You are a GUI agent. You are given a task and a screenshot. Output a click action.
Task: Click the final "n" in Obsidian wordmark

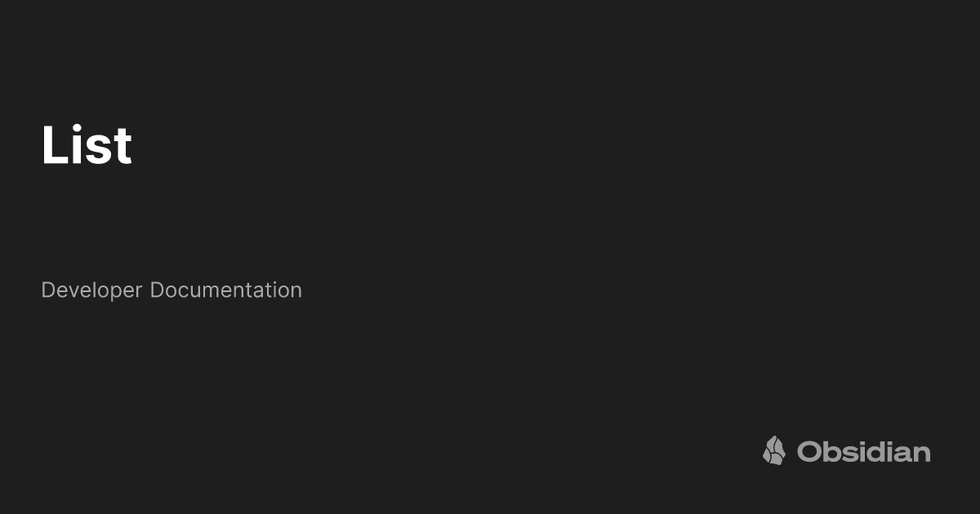pyautogui.click(x=921, y=454)
